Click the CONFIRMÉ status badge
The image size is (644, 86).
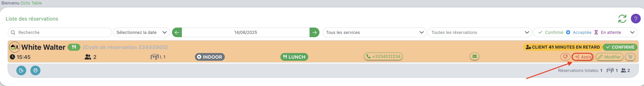(620, 47)
